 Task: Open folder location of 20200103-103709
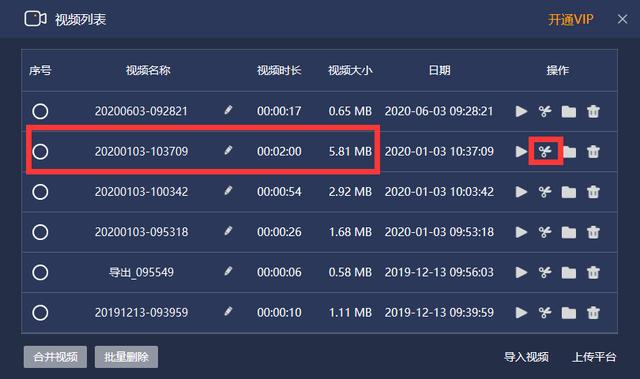coord(569,152)
